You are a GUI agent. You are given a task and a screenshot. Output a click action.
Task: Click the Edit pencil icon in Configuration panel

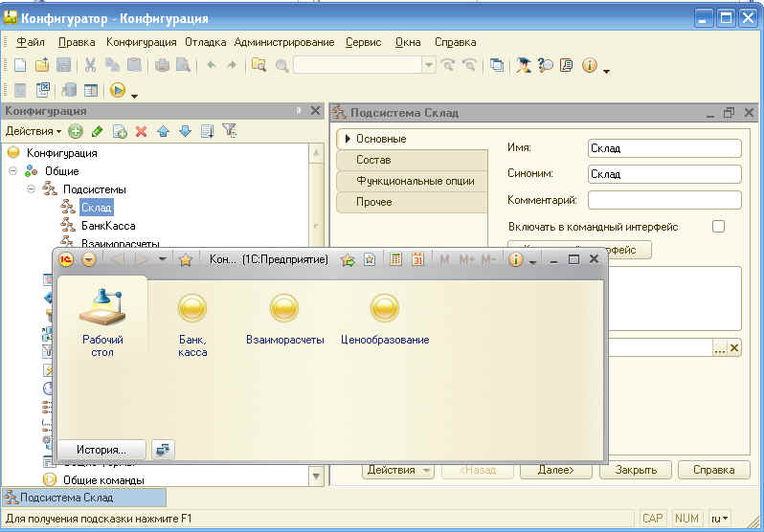tap(97, 131)
